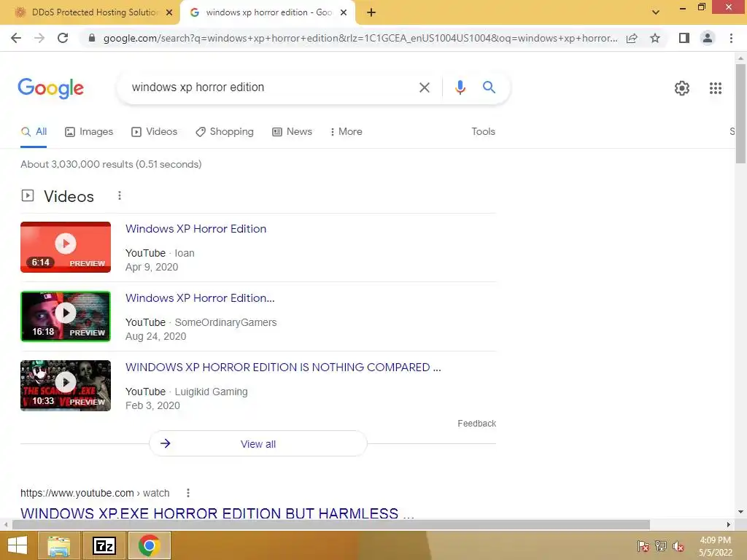
Task: Open the Chrome side panel
Action: click(x=684, y=38)
